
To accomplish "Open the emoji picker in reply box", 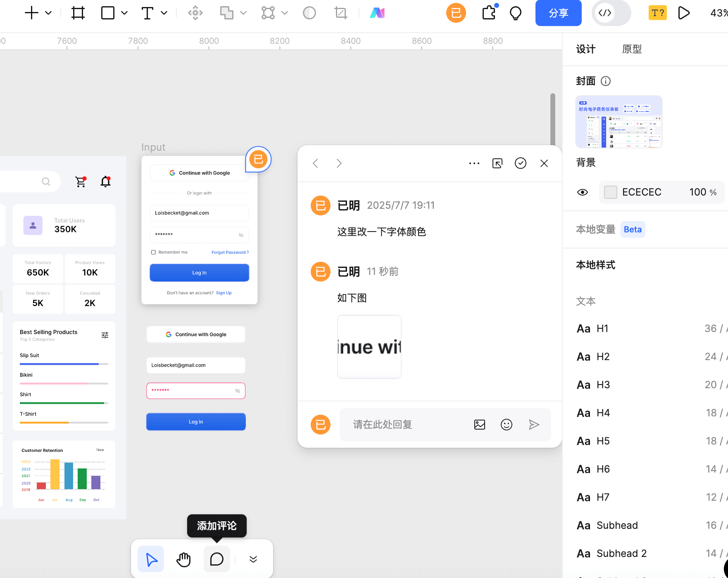I will 507,425.
